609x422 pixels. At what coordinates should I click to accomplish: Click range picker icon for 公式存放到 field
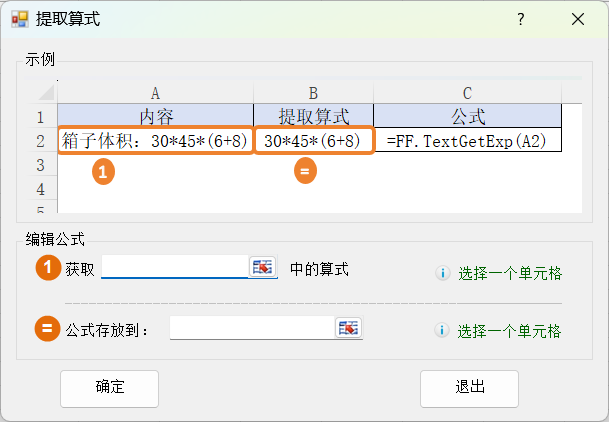coord(349,328)
